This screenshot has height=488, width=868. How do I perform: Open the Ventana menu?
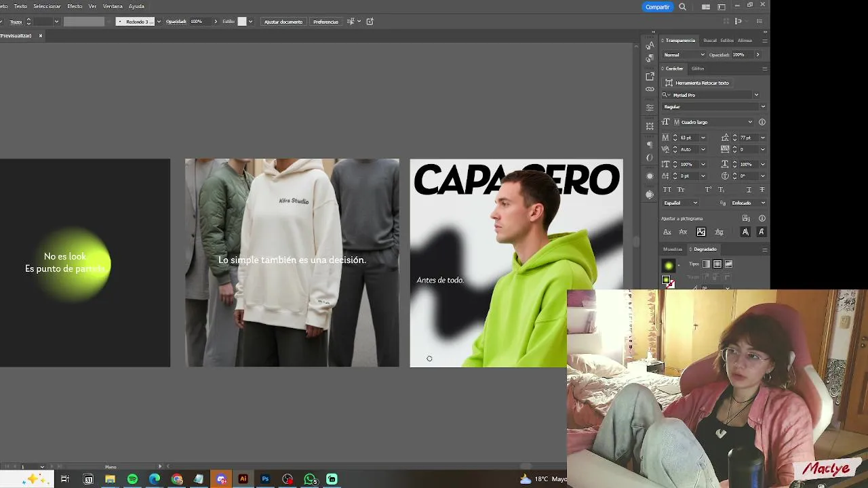[113, 6]
